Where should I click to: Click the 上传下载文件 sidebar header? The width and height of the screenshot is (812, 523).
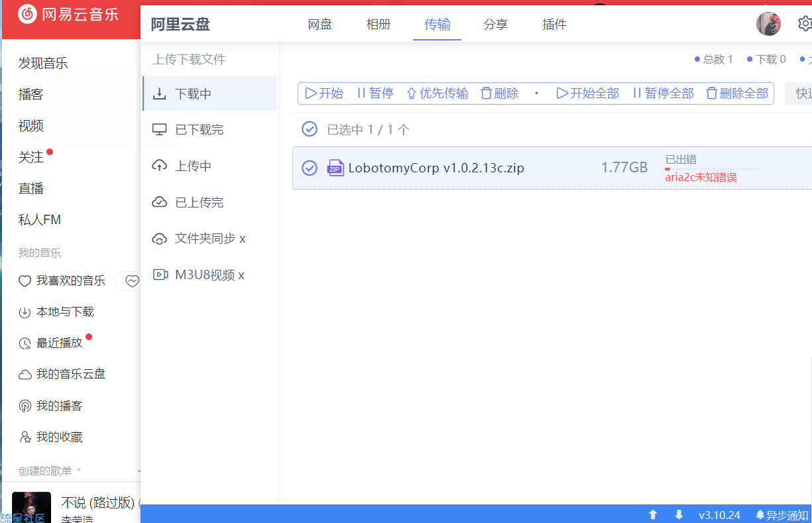pos(190,60)
